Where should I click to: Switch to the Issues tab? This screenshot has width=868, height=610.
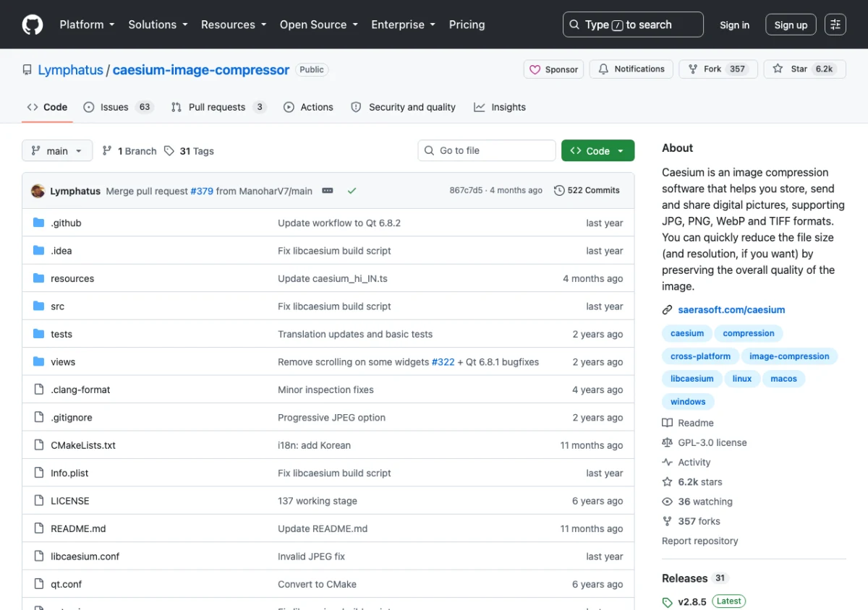[119, 107]
